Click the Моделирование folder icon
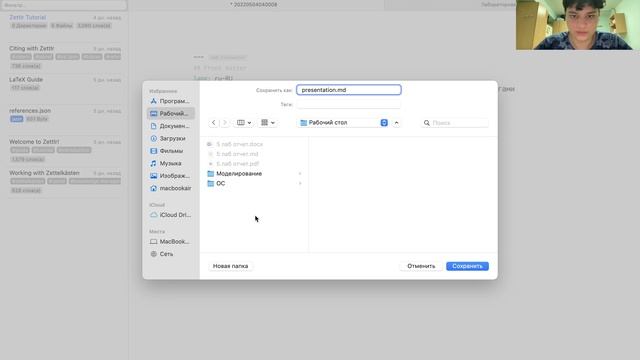Image resolution: width=640 pixels, height=360 pixels. (211, 173)
